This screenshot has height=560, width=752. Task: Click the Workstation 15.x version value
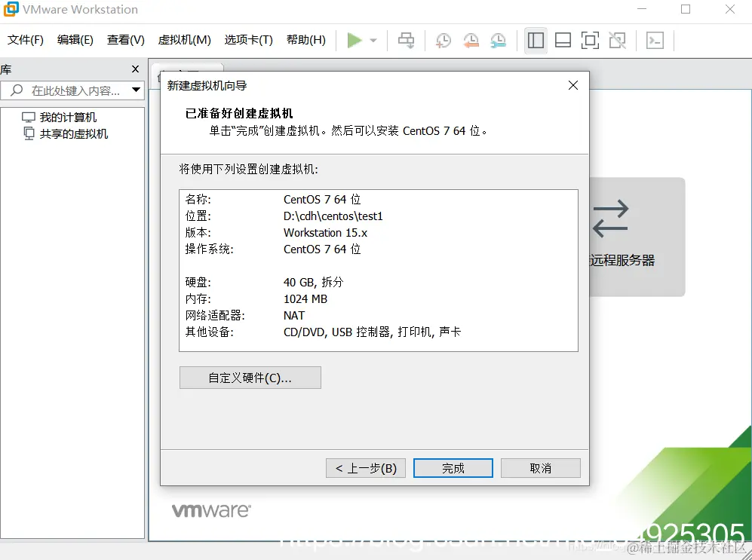[x=326, y=233]
